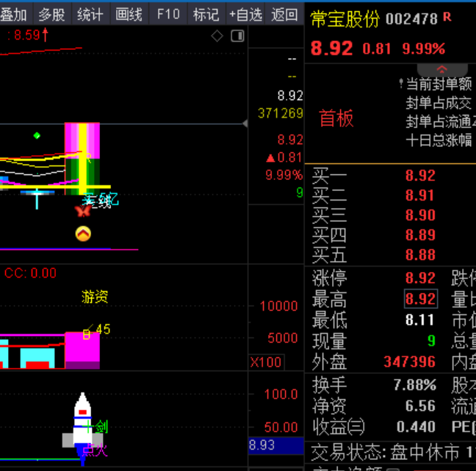This screenshot has width=476, height=471.
Task: Click the 标记 mark button
Action: [206, 14]
